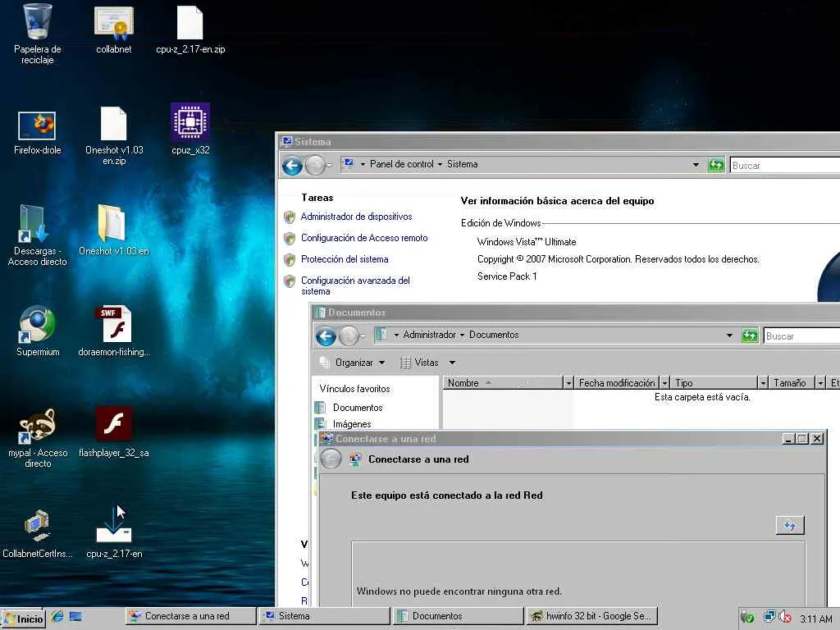Open Imágenes favorite link in sidebar
Screen dimensions: 840x630
(352, 424)
